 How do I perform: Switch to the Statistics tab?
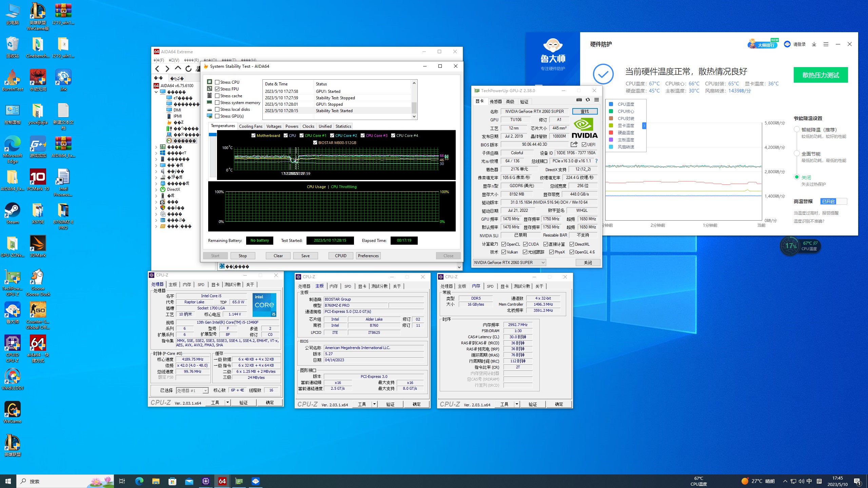click(x=343, y=126)
